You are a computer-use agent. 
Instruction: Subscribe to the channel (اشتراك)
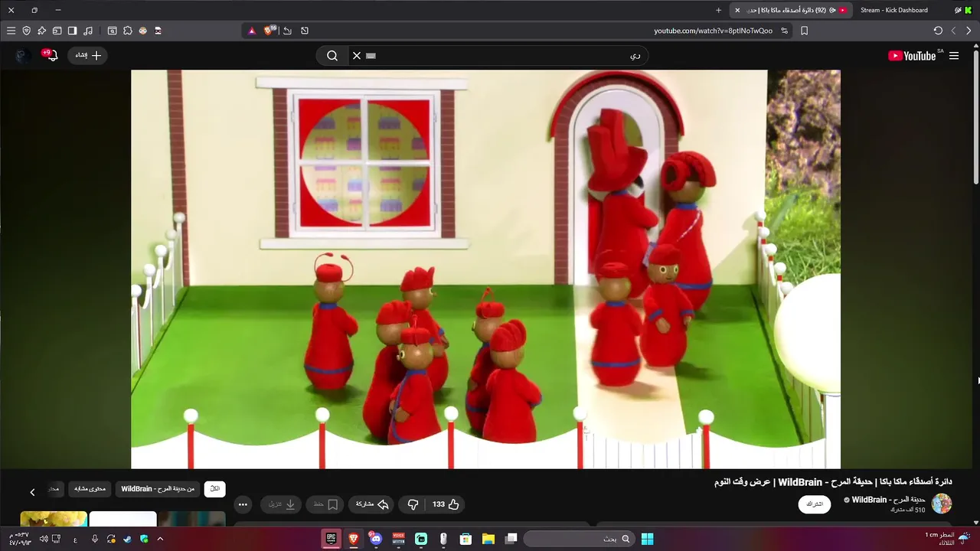pos(815,504)
